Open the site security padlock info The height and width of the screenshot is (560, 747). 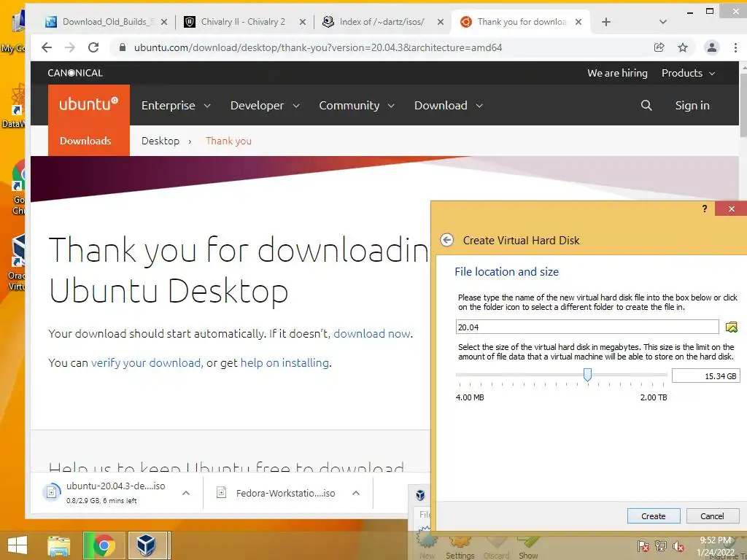(x=123, y=47)
